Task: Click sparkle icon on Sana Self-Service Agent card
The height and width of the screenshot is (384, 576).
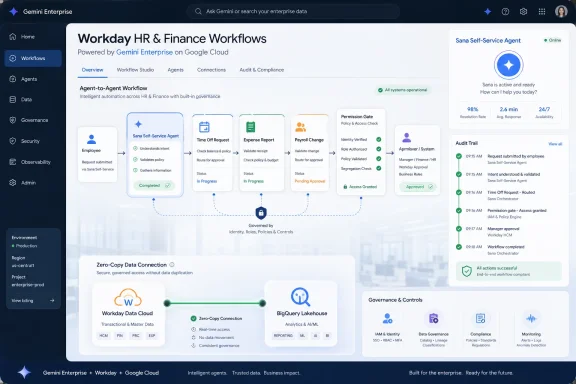Action: [x=138, y=124]
